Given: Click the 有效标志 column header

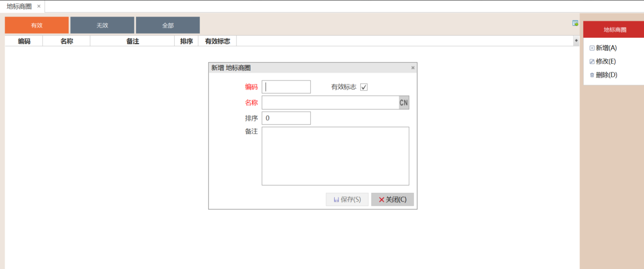Looking at the screenshot, I should 217,41.
